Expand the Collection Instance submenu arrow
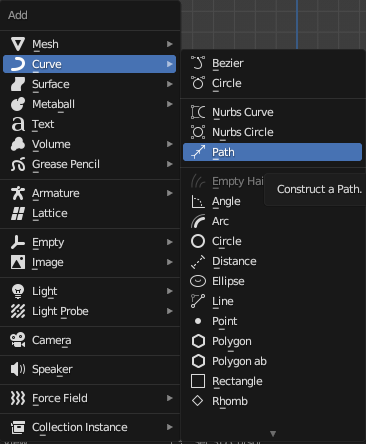The image size is (366, 444). [170, 427]
